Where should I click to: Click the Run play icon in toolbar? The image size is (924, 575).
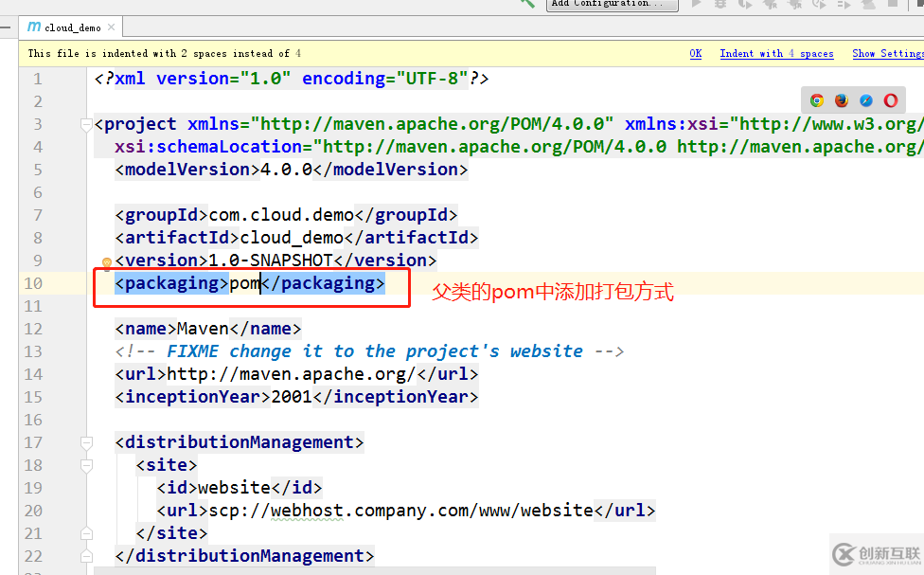pos(697,3)
